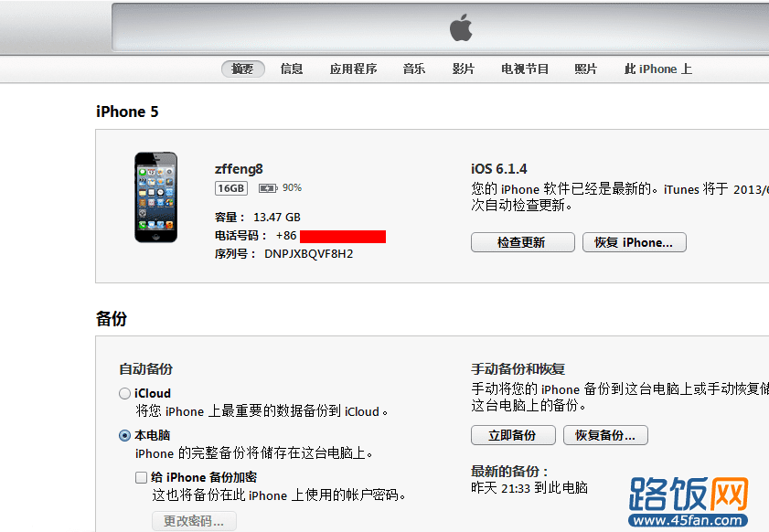Screen dimensions: 769x532
Task: Open the 此 iPhone 上 tab
Action: click(x=658, y=69)
